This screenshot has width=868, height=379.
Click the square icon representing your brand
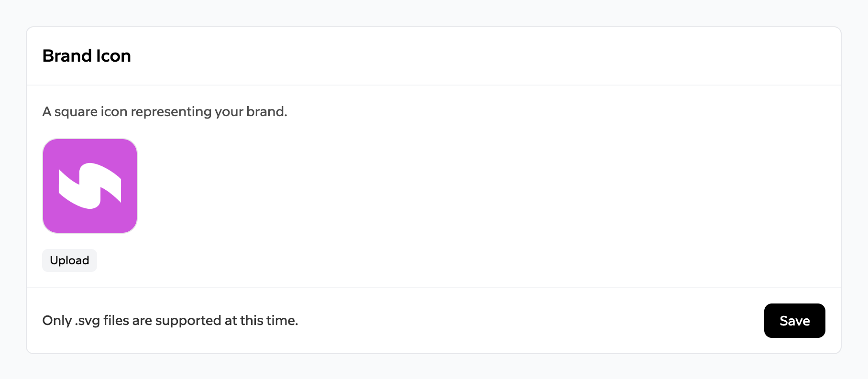point(89,186)
